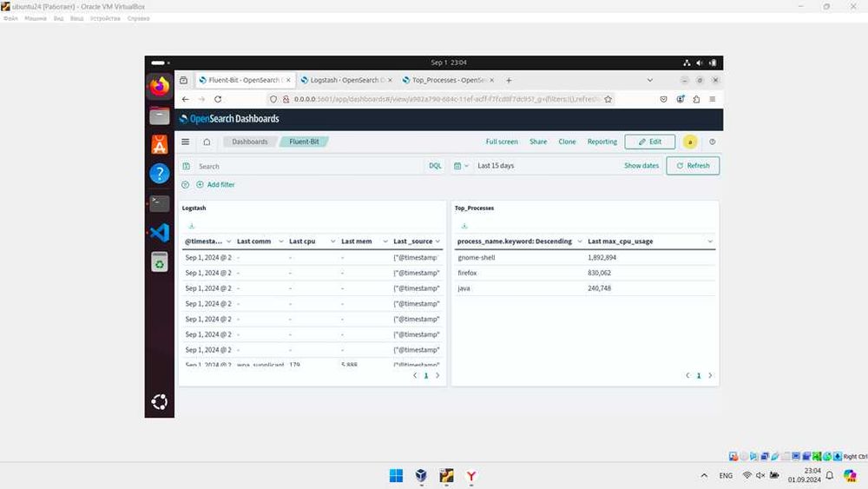List all Firefox tabs dropdown
The height and width of the screenshot is (489, 868).
(650, 80)
